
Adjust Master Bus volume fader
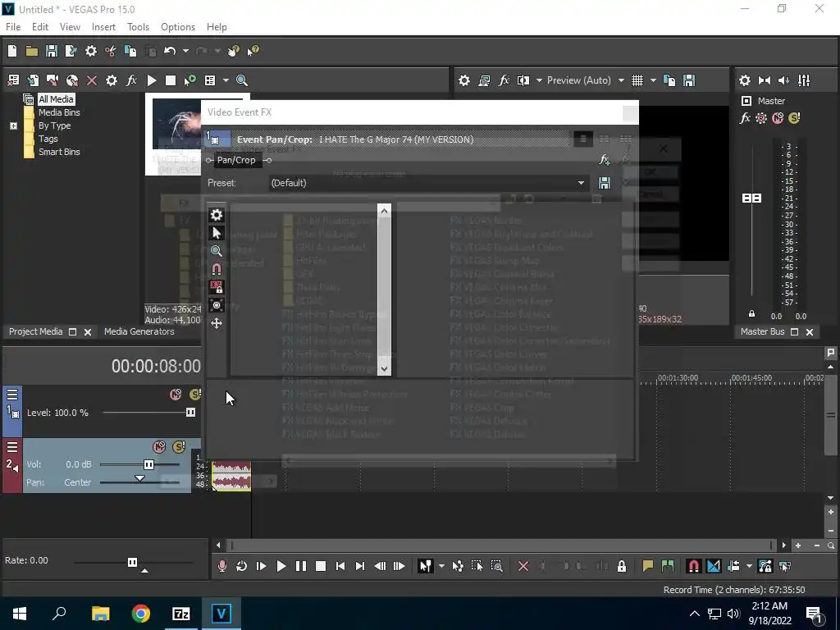[751, 199]
